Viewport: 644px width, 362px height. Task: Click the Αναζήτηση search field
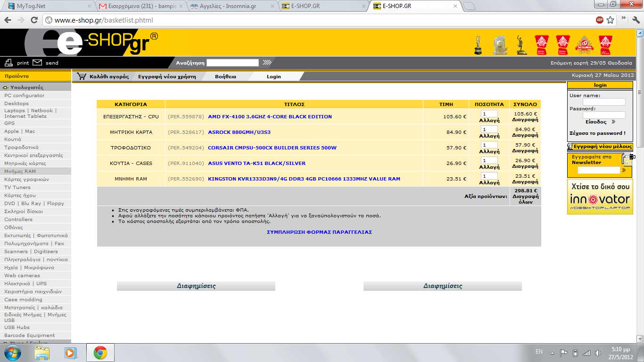[232, 62]
